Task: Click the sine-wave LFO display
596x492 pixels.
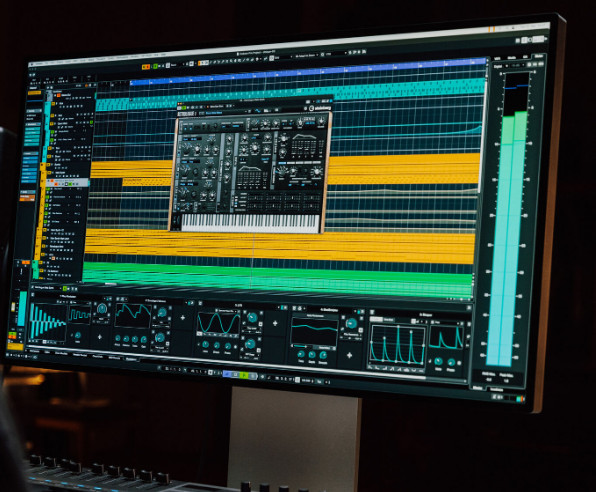Action: tap(218, 324)
